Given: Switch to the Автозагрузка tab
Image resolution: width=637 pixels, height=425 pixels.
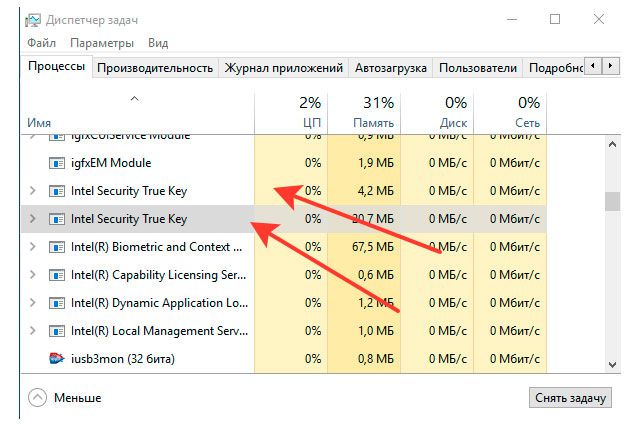Looking at the screenshot, I should [391, 68].
